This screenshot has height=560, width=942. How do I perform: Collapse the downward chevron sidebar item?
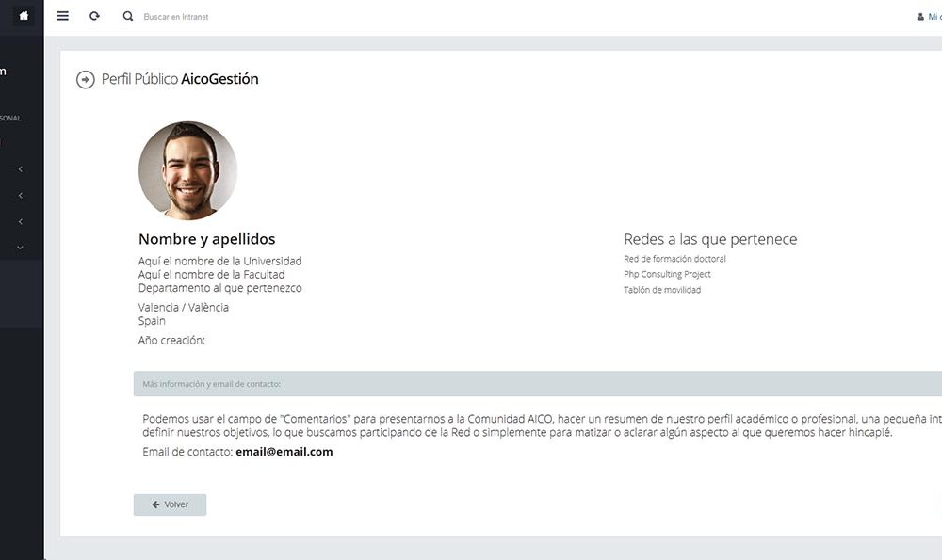tap(21, 248)
